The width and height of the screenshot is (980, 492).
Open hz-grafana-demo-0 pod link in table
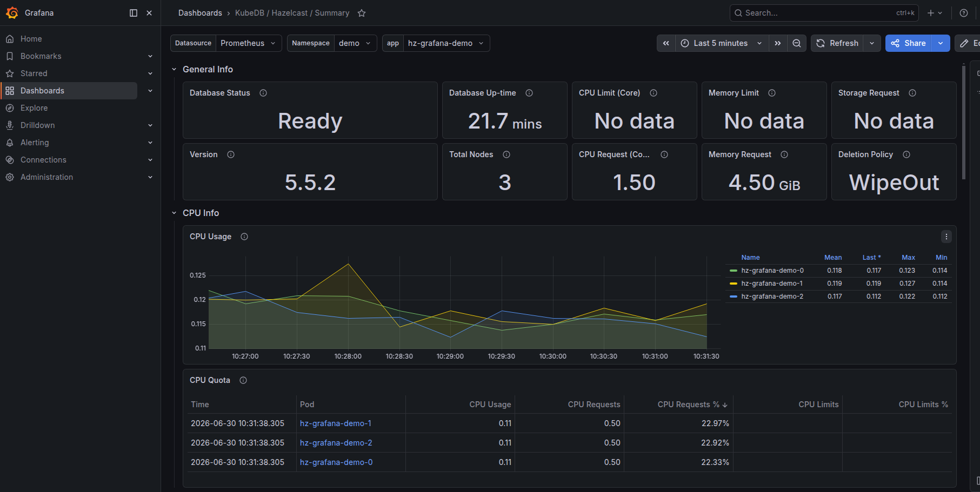(336, 462)
